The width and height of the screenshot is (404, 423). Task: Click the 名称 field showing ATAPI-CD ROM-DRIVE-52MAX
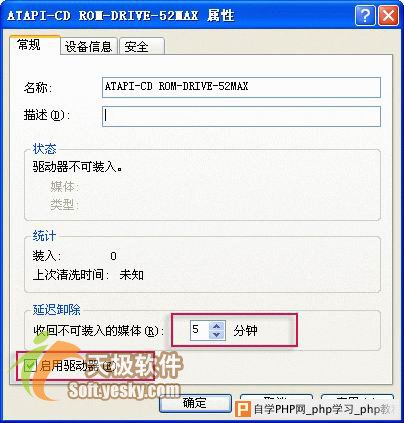(241, 87)
